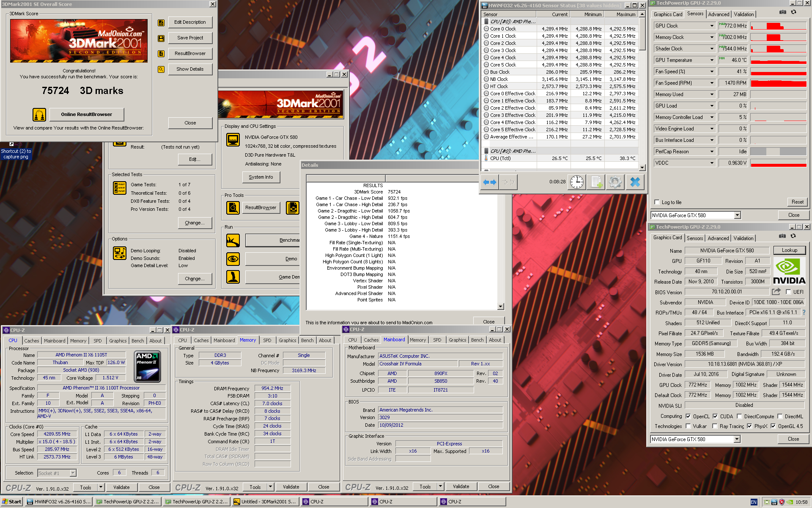Viewport: 812px width, 508px height.
Task: Click the System Info button in 3DMark2001
Action: click(261, 177)
